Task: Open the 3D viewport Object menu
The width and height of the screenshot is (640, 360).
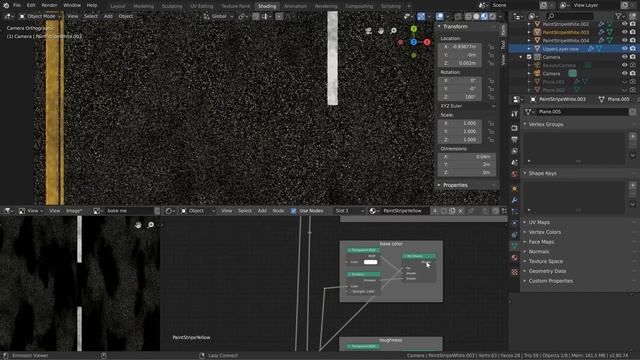Action: coord(126,16)
